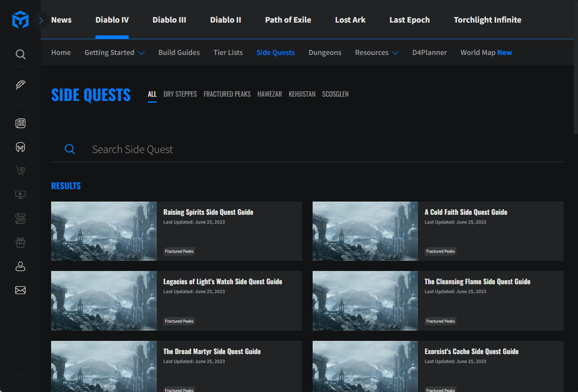Image resolution: width=578 pixels, height=392 pixels.
Task: Go to Torchlight Infinite section
Action: click(488, 20)
